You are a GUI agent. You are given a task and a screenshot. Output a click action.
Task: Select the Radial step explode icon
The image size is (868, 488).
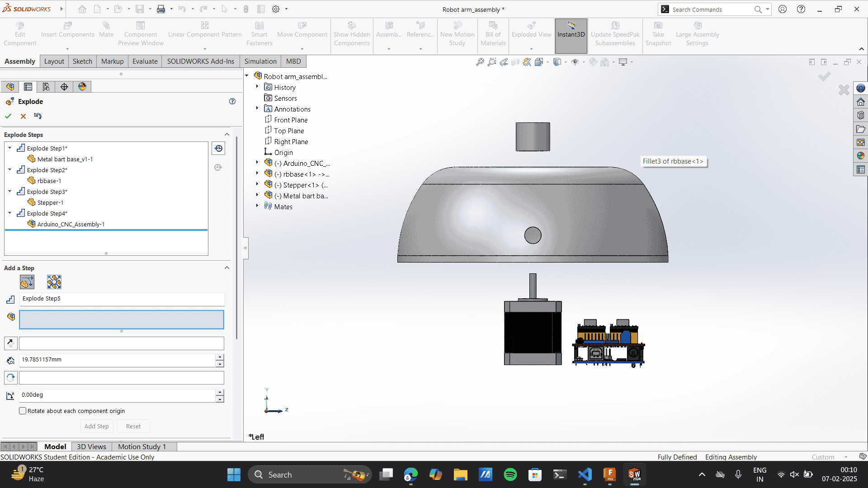[x=54, y=282]
